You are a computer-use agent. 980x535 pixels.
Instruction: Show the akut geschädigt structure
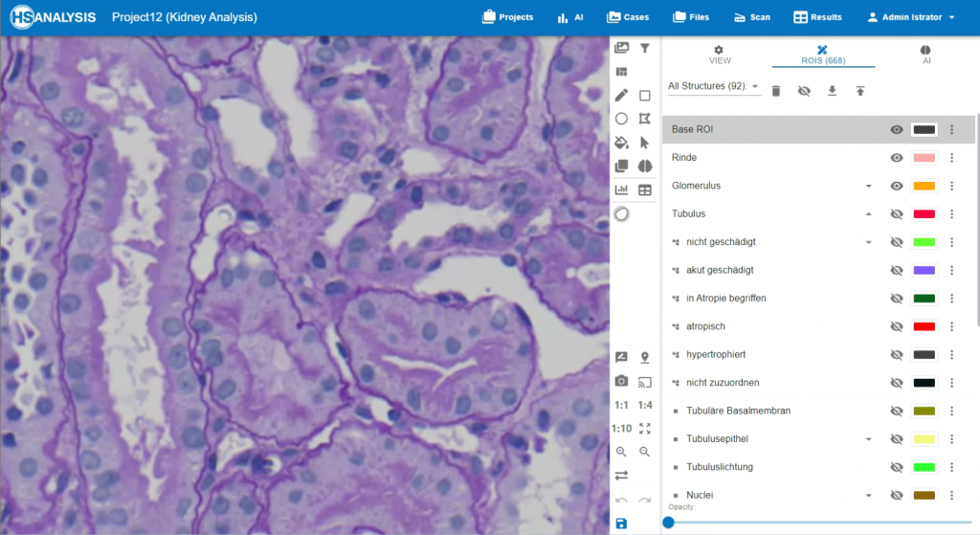tap(897, 271)
